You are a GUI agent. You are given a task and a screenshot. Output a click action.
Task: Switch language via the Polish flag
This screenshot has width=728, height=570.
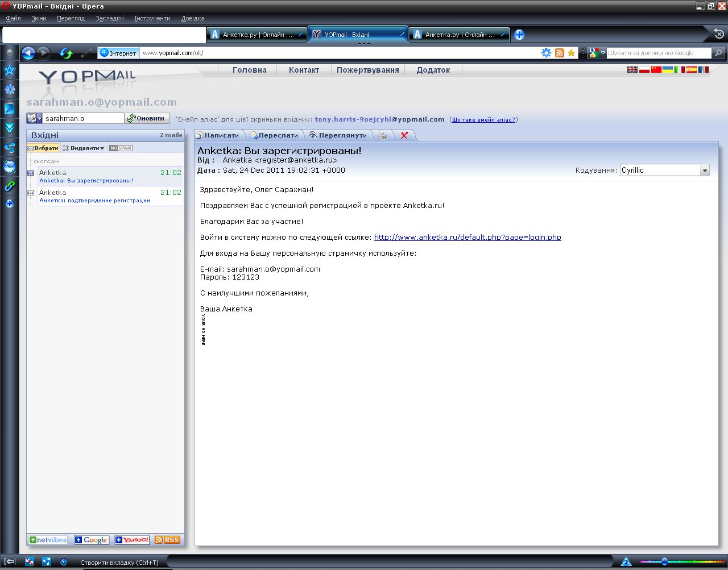point(644,70)
